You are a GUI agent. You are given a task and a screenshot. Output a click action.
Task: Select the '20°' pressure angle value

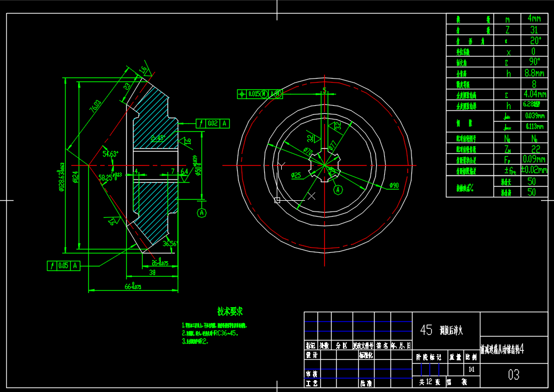pyautogui.click(x=535, y=41)
